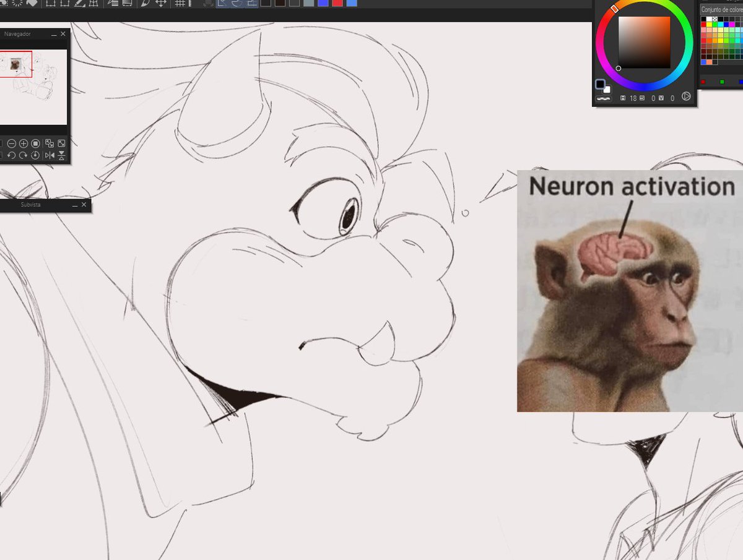Open the Conjunto de colores dropdown
The image size is (743, 560).
click(721, 10)
